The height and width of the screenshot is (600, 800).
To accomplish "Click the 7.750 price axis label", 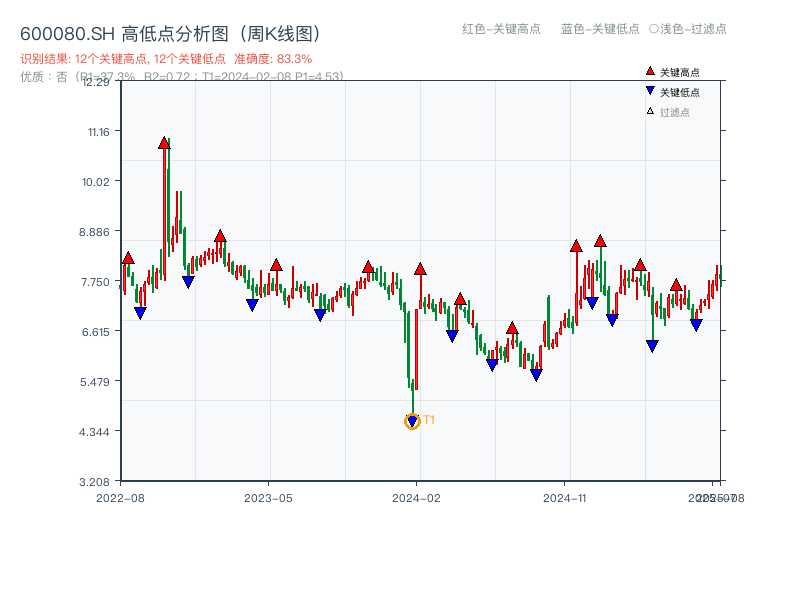I will click(x=95, y=282).
